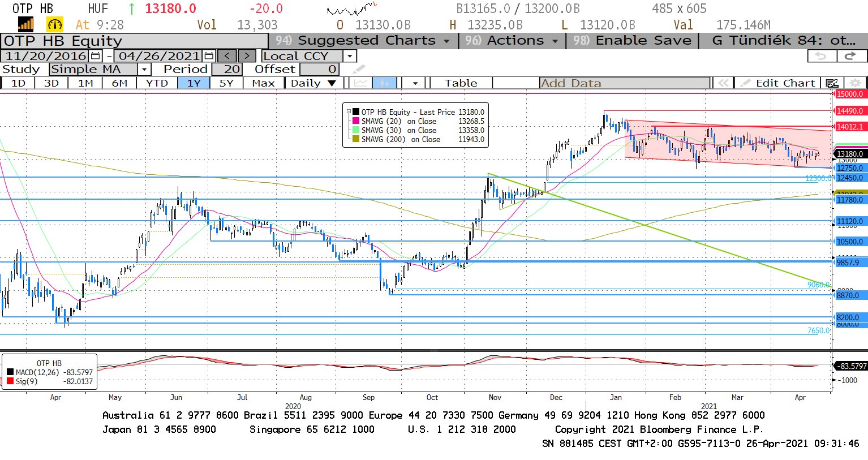Click the 15000.0 price level label
Screen dimensions: 868x460
point(850,94)
